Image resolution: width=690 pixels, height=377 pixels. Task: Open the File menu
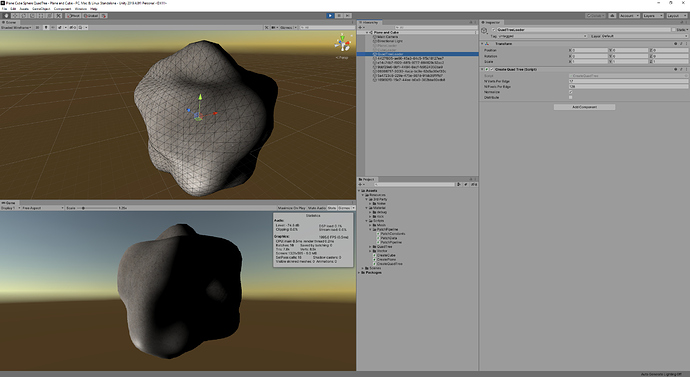(x=5, y=9)
